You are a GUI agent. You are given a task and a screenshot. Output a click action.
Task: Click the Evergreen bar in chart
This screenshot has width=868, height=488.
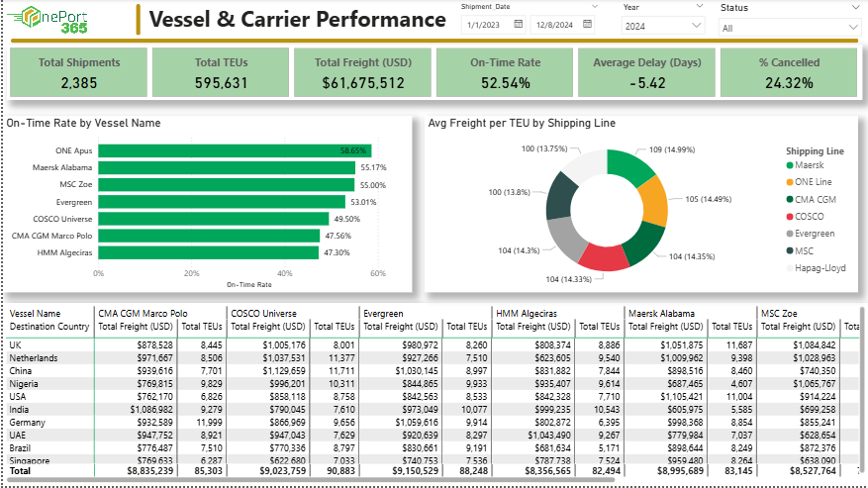(222, 202)
